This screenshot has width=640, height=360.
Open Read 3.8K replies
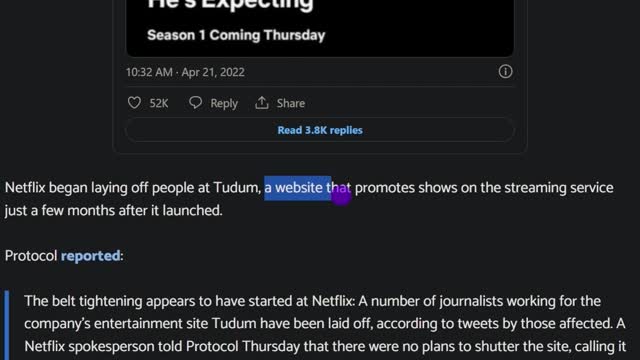320,130
